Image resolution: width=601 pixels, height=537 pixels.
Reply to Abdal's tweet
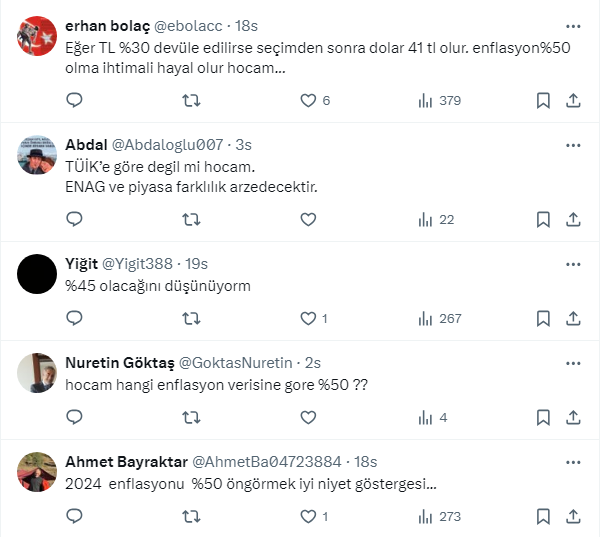click(74, 219)
